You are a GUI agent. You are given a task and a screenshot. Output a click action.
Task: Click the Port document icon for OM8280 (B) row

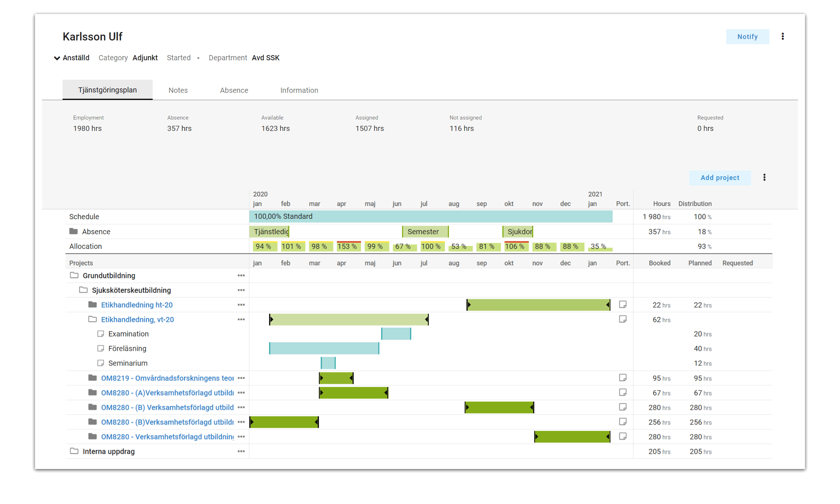623,407
